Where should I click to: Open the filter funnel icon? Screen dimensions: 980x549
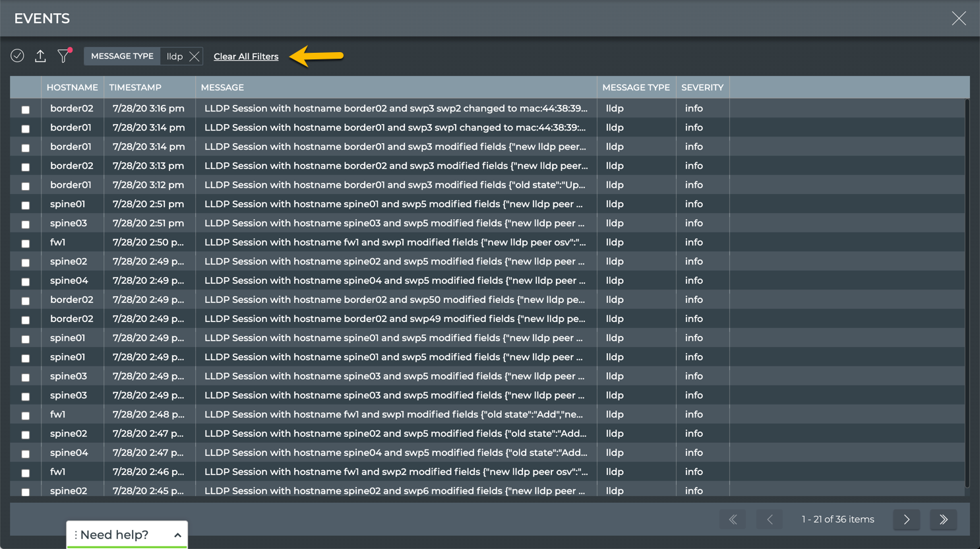pyautogui.click(x=63, y=56)
